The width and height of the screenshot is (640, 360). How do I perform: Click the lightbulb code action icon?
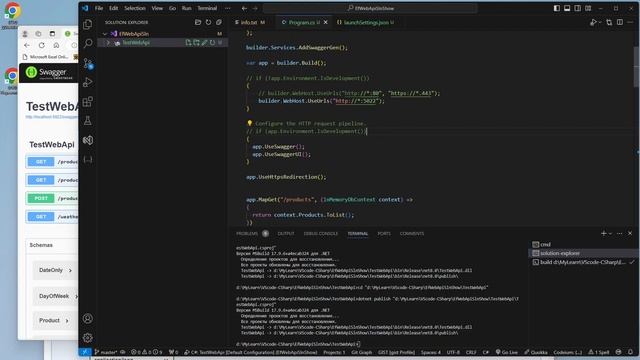[249, 123]
